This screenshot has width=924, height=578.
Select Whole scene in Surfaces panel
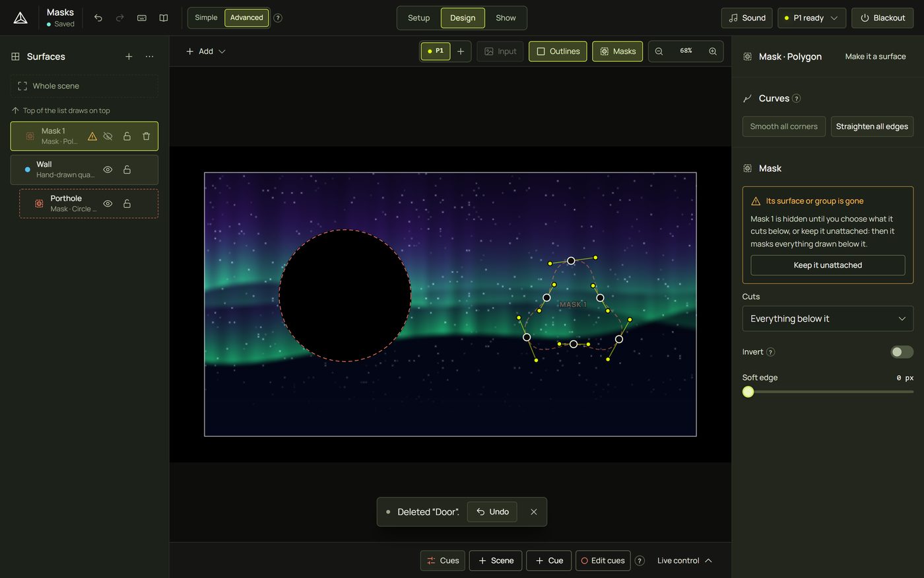click(x=84, y=86)
